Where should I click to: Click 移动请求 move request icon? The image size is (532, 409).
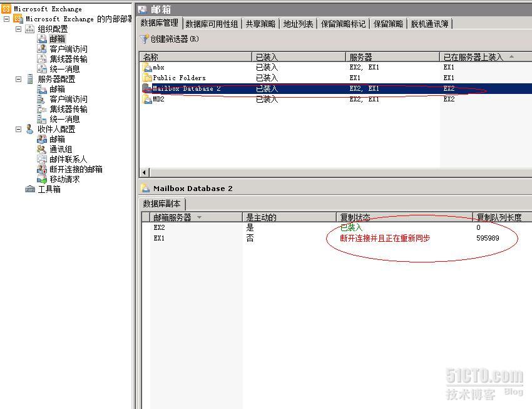coord(42,179)
